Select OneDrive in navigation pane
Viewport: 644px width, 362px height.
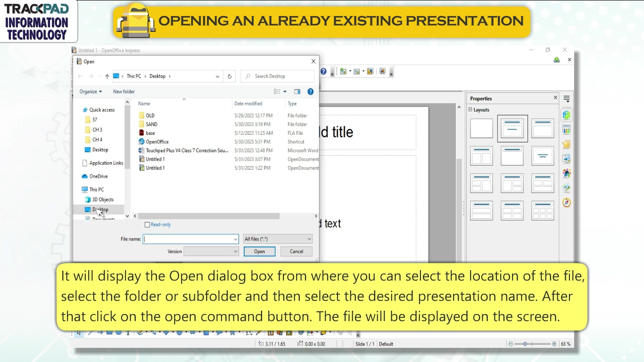coord(95,176)
